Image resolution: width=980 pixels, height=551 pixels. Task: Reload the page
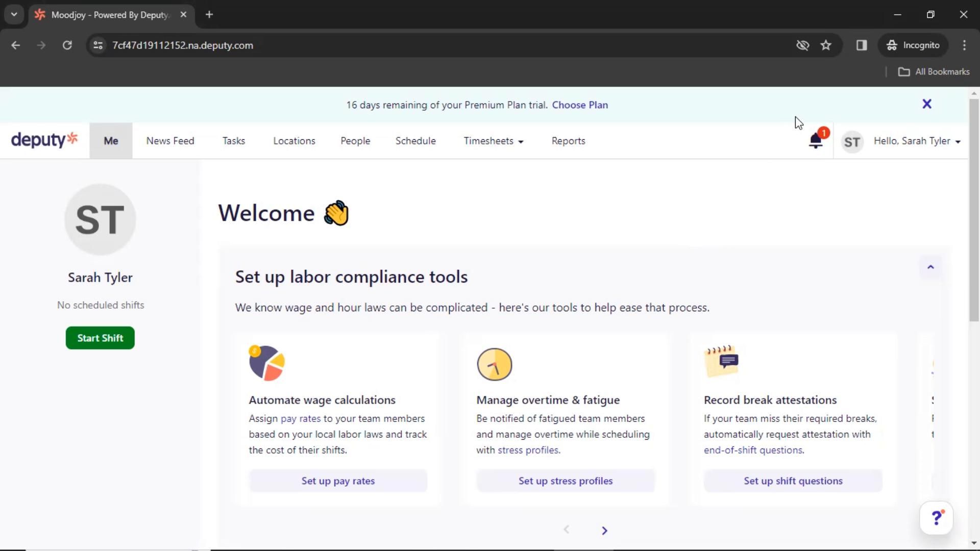(x=67, y=45)
